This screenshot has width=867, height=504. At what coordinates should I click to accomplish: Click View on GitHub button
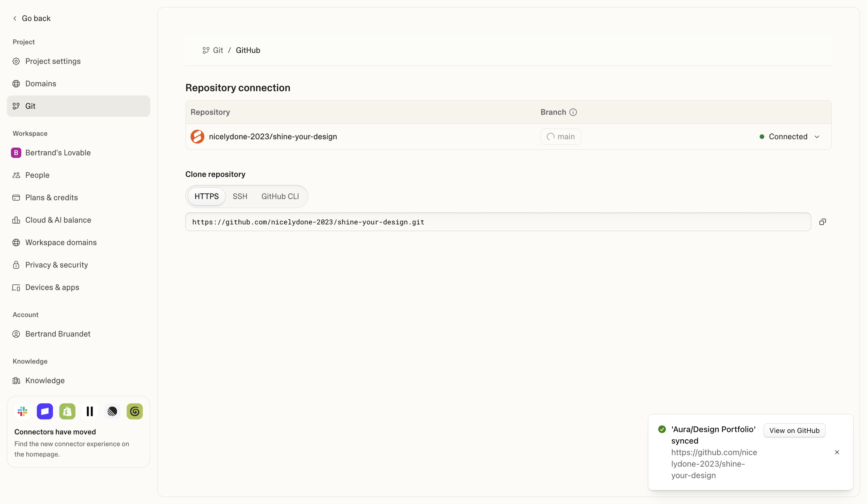coord(794,431)
